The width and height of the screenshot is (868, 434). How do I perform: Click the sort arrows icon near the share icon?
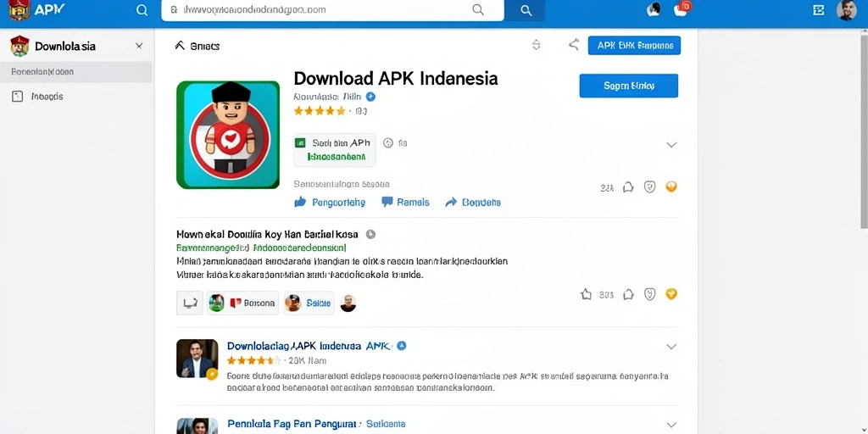(x=536, y=46)
